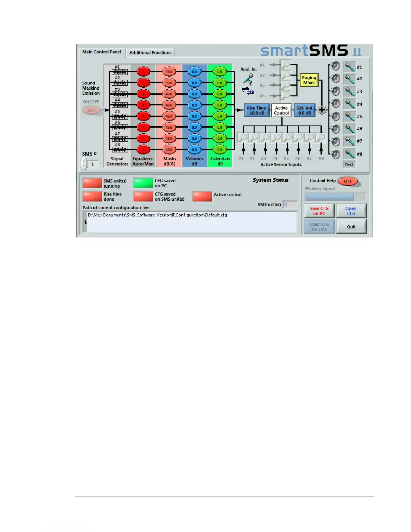Click the Rise Time 10.0 dB block

point(257,110)
